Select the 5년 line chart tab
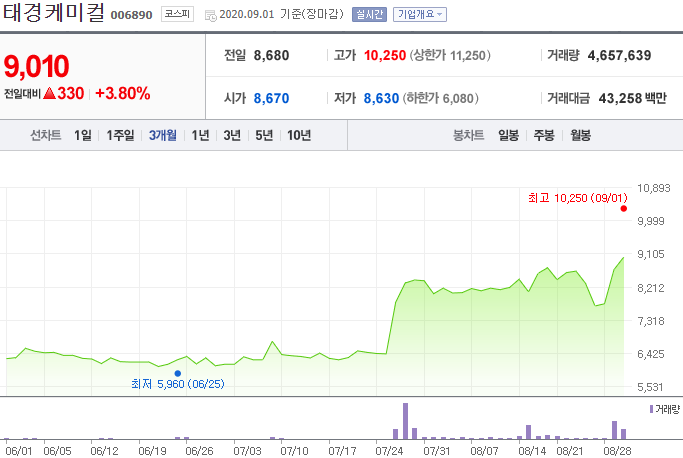The width and height of the screenshot is (683, 458). coord(264,136)
